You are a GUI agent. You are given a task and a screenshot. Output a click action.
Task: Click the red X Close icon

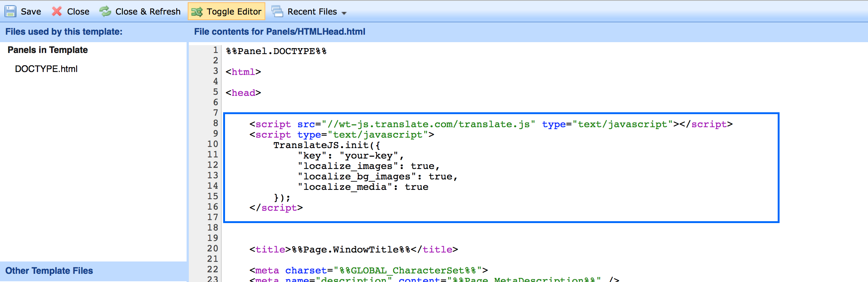[x=57, y=12]
